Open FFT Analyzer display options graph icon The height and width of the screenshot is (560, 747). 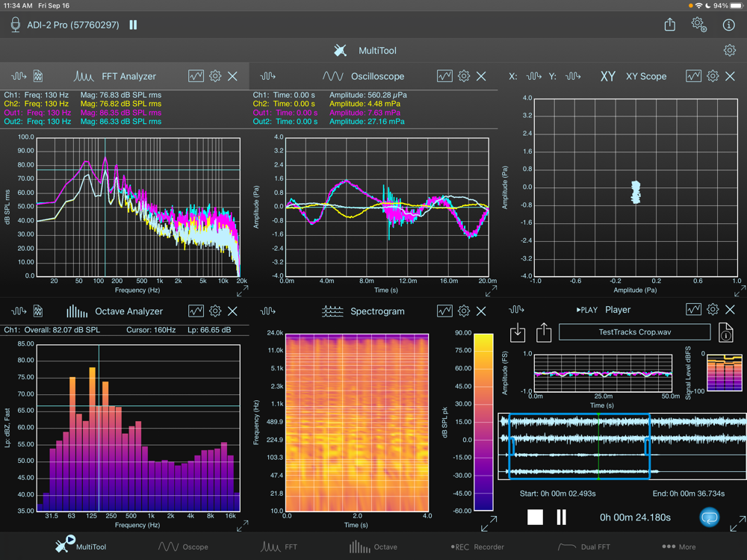196,76
